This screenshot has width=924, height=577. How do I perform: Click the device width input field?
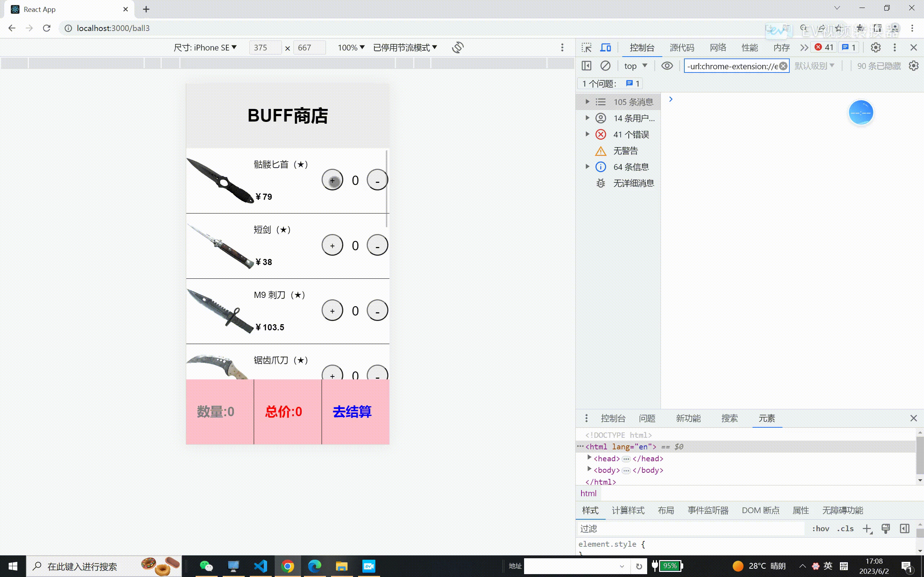tap(265, 48)
